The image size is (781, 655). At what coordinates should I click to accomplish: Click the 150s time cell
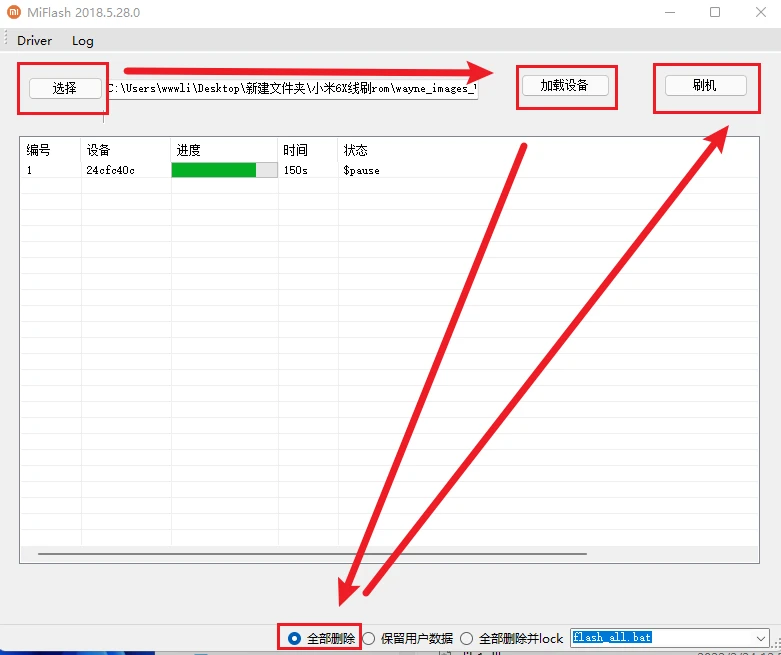coord(296,170)
